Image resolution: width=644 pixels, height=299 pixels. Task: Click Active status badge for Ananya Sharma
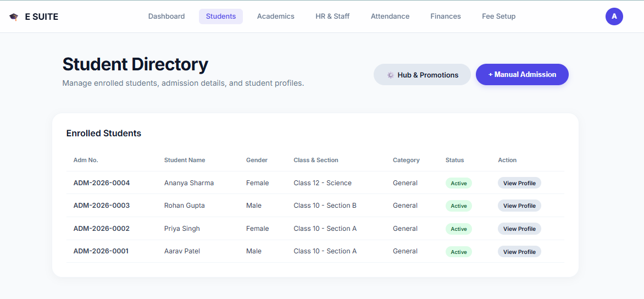point(459,183)
